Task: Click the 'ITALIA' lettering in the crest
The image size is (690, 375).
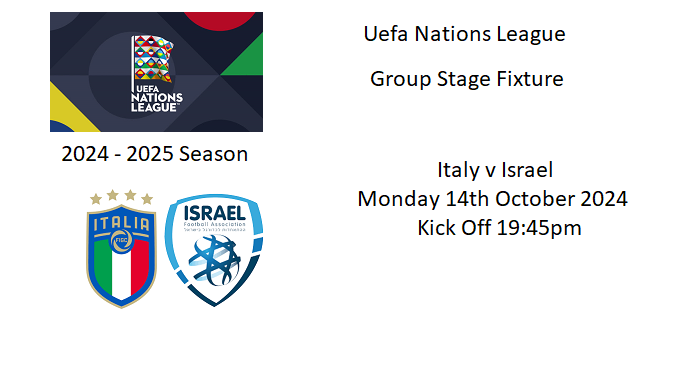Action: click(x=121, y=224)
